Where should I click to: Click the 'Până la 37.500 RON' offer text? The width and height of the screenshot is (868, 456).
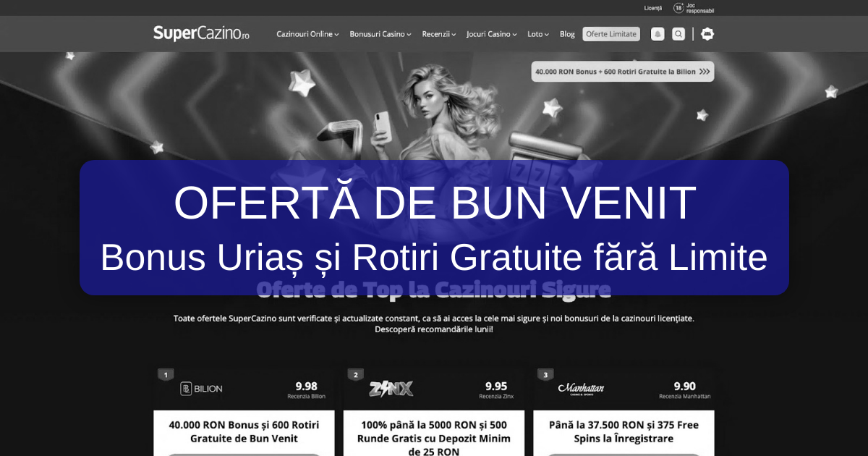click(x=624, y=431)
